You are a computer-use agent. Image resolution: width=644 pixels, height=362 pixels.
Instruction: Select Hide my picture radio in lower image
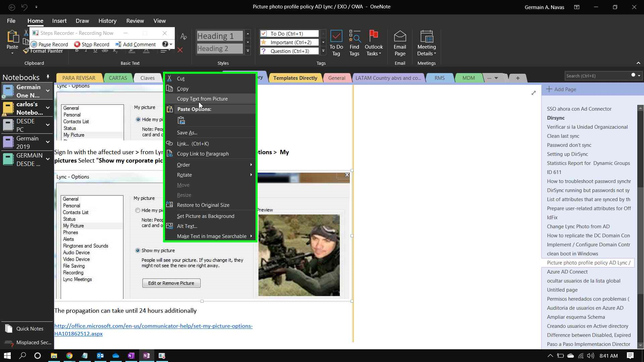[138, 210]
